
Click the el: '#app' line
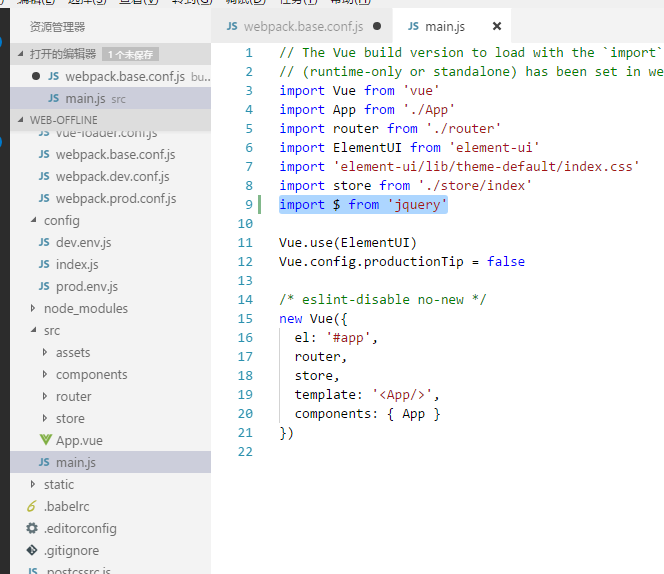(x=336, y=338)
